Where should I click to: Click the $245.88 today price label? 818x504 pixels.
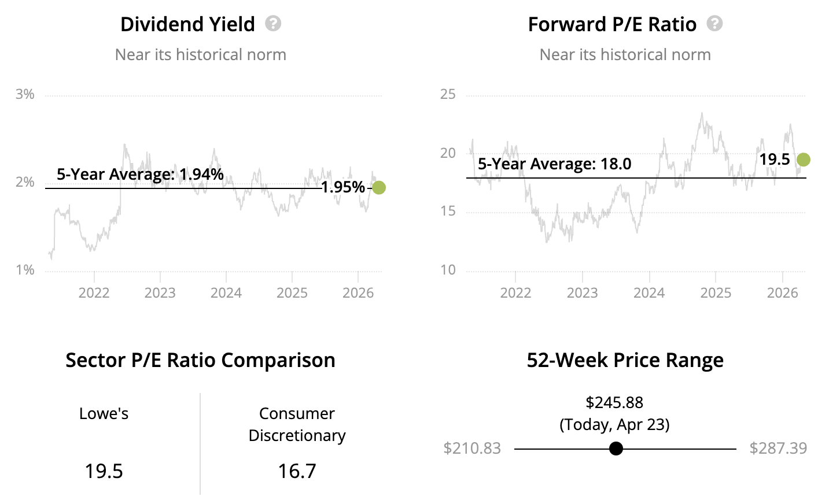pos(614,402)
